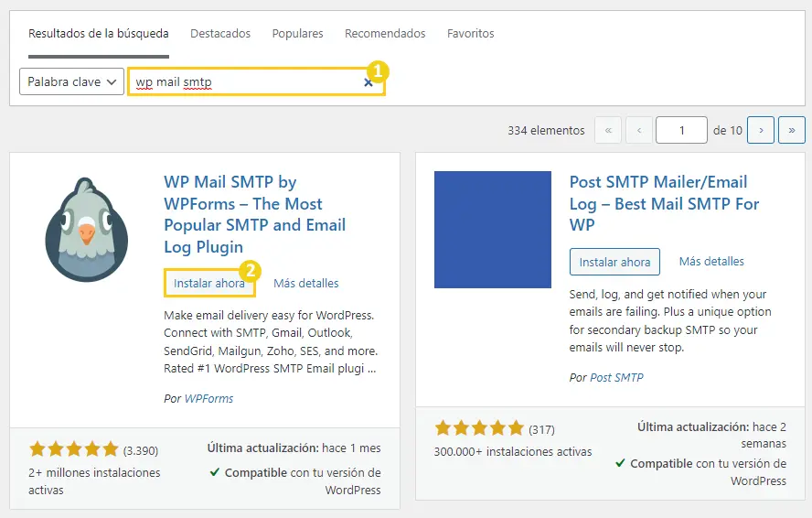Click the WP Mail SMTP compatibility checkmark
Image resolution: width=812 pixels, height=518 pixels.
pos(214,472)
